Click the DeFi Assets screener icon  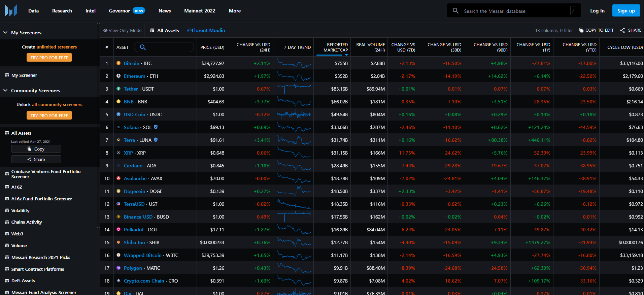7,281
